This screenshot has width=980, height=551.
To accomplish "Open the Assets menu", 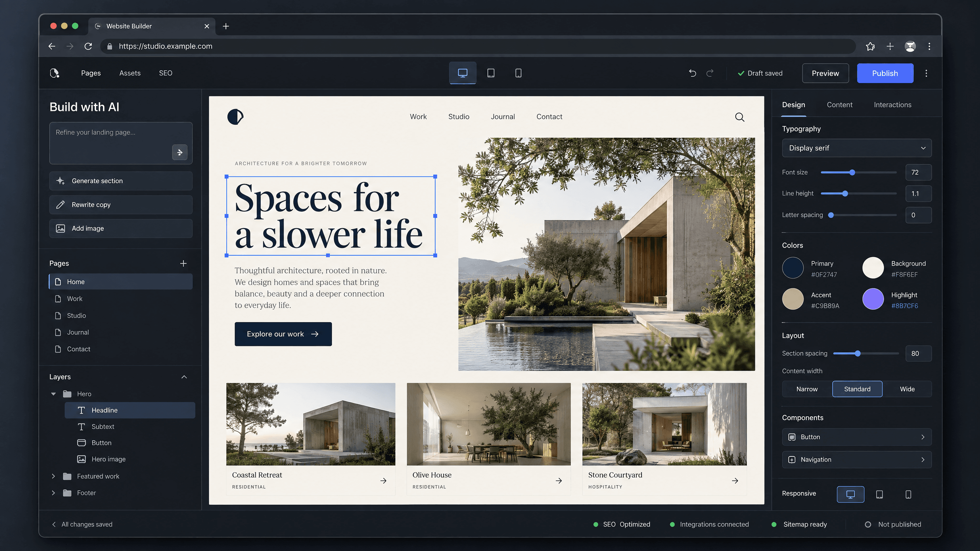I will (x=130, y=73).
